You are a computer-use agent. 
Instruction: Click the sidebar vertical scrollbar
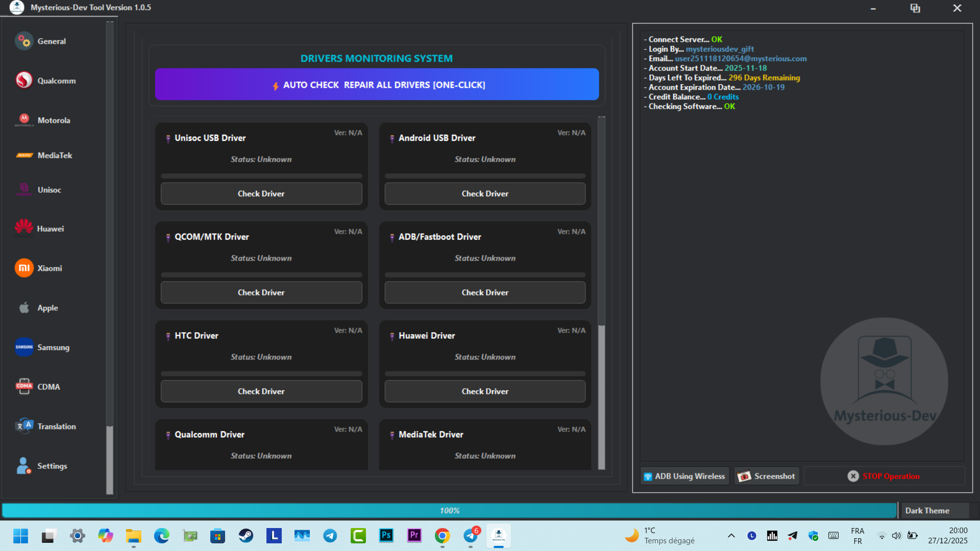coord(109,460)
